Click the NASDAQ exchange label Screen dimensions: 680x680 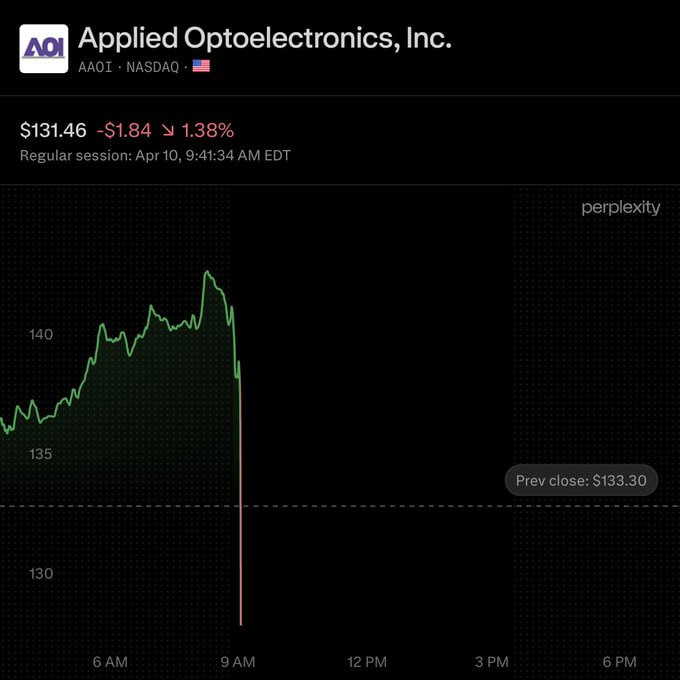(153, 67)
